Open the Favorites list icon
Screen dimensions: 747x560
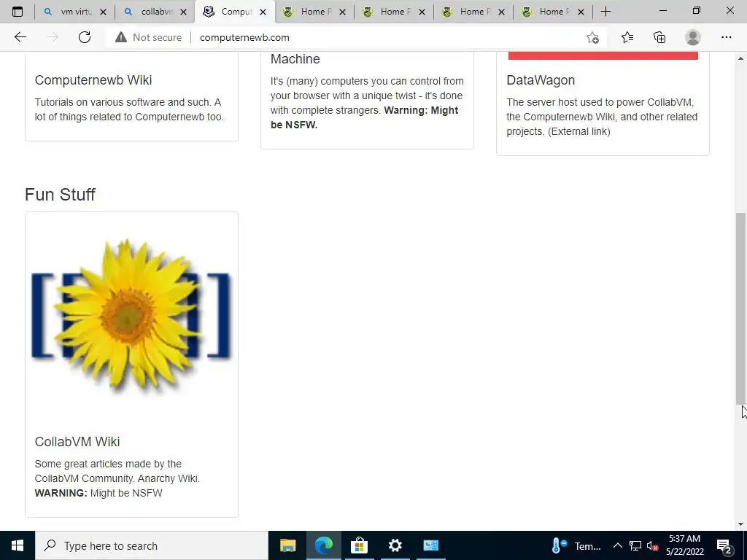627,37
